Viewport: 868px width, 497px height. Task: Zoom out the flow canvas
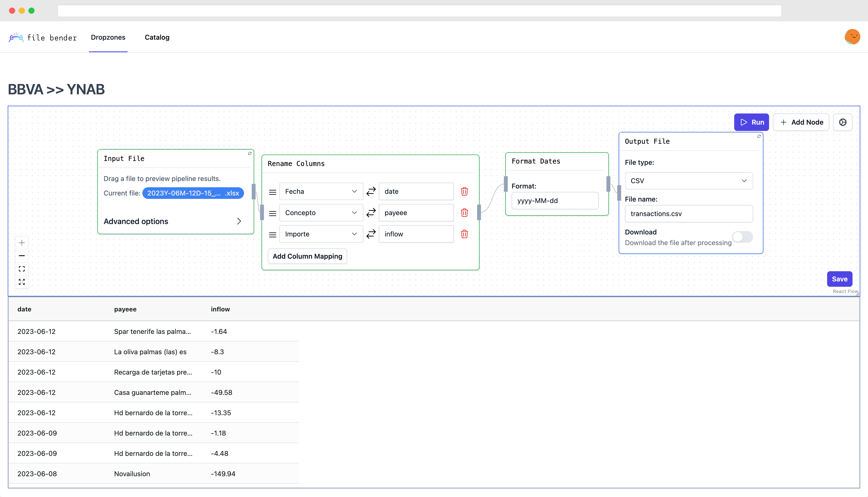pyautogui.click(x=22, y=256)
